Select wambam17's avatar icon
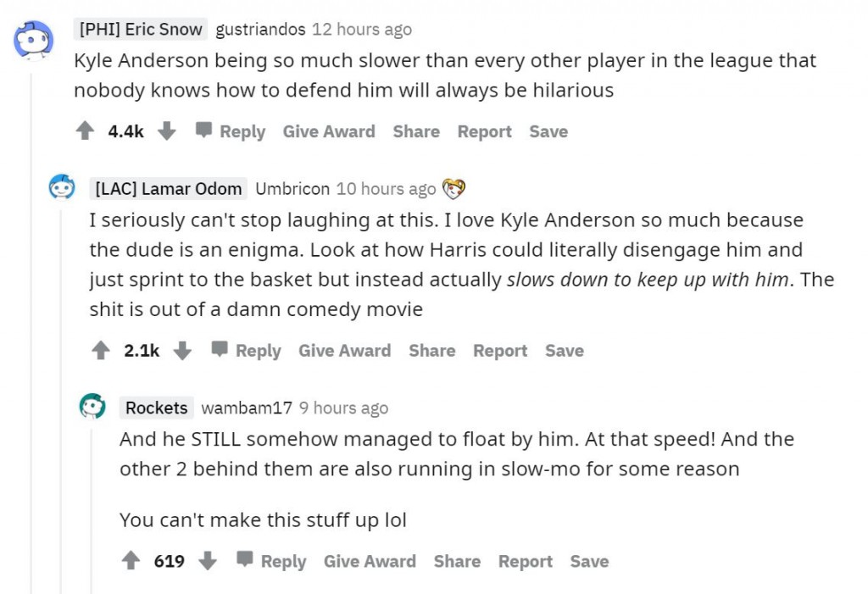The image size is (868, 594). [92, 406]
